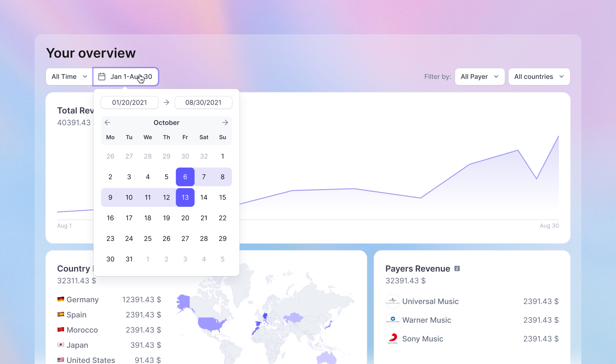Viewport: 616px width, 364px height.
Task: Open the All Time dropdown
Action: 69,77
